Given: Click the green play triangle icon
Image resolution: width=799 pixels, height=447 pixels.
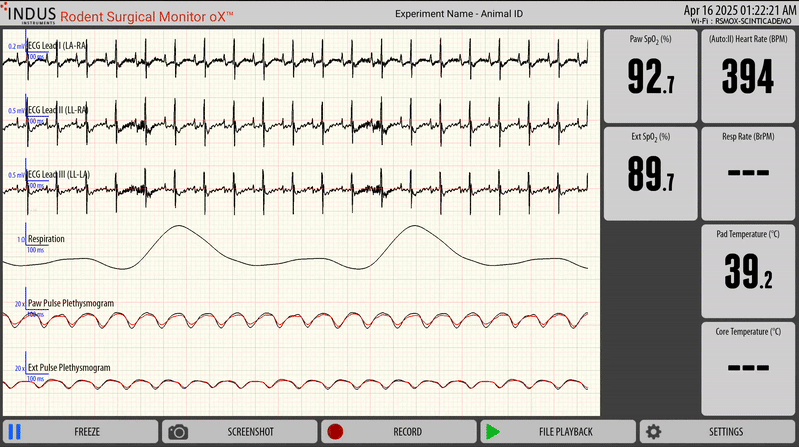Looking at the screenshot, I should pyautogui.click(x=492, y=432).
